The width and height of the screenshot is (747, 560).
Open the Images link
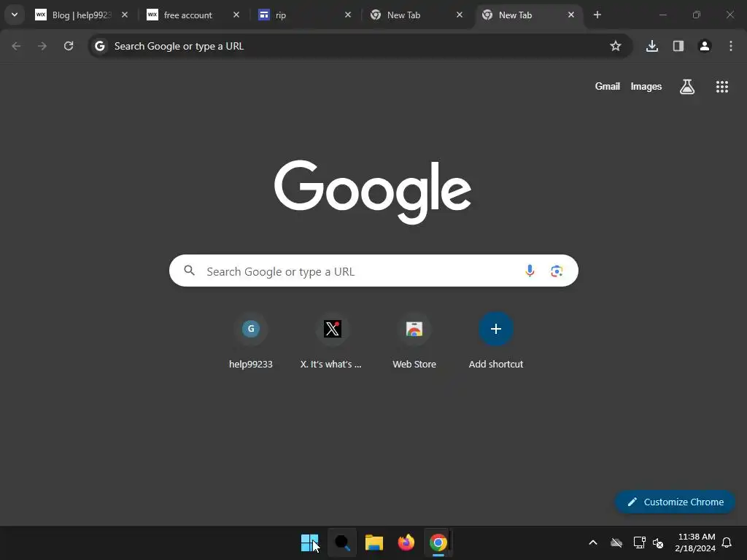pos(646,86)
